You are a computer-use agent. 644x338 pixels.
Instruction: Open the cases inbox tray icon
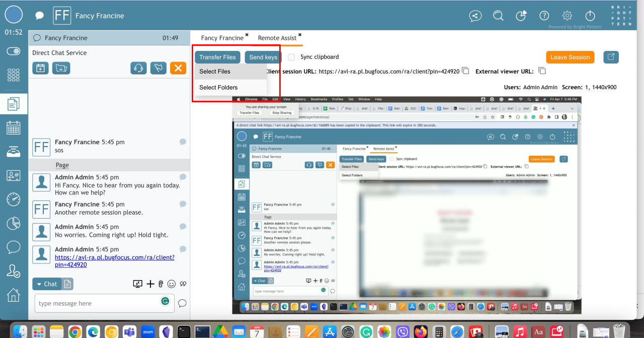coord(14,152)
